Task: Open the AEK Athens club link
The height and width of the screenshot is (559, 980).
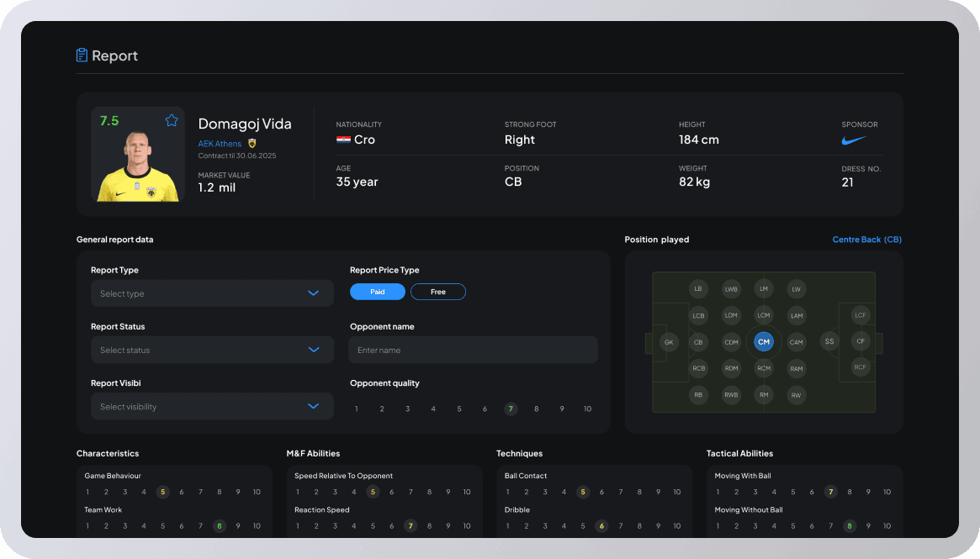Action: coord(220,144)
